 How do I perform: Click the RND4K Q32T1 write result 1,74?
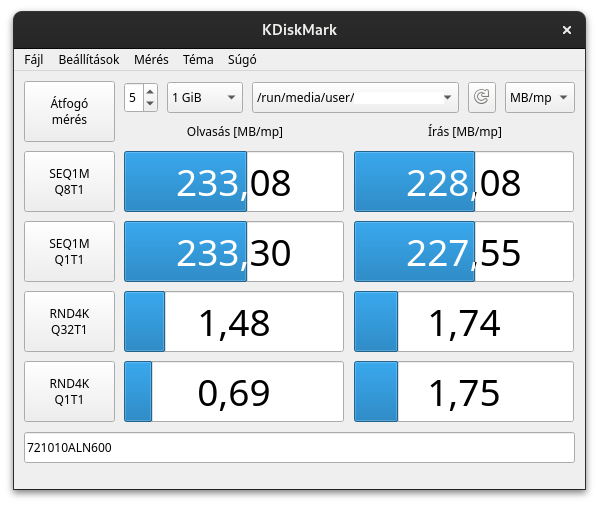click(x=464, y=321)
